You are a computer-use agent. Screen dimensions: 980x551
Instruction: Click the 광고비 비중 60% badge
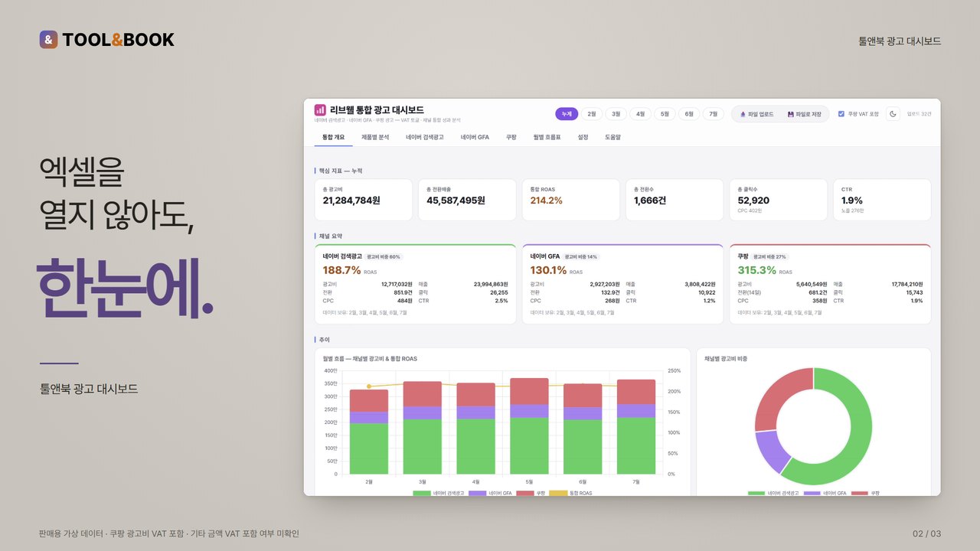[384, 256]
